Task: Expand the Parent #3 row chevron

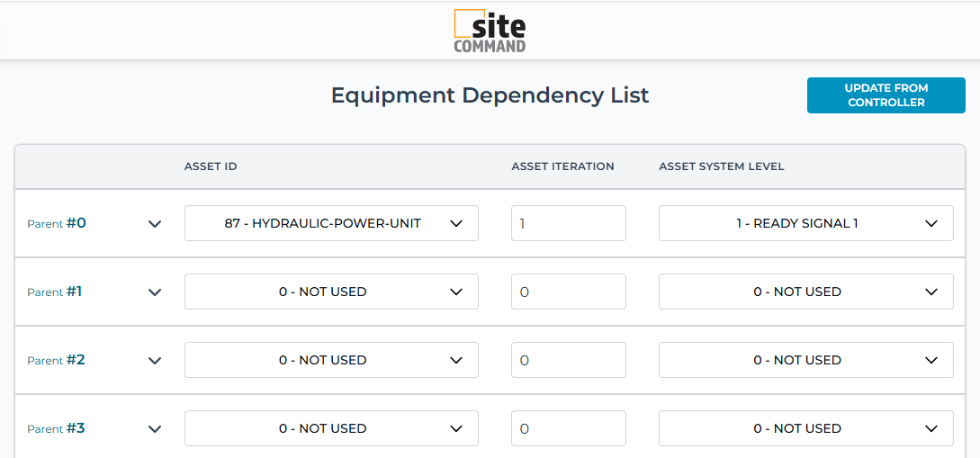Action: click(155, 429)
